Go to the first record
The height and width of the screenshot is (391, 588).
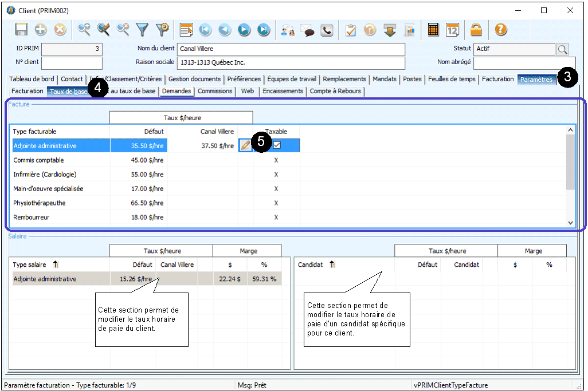point(205,30)
